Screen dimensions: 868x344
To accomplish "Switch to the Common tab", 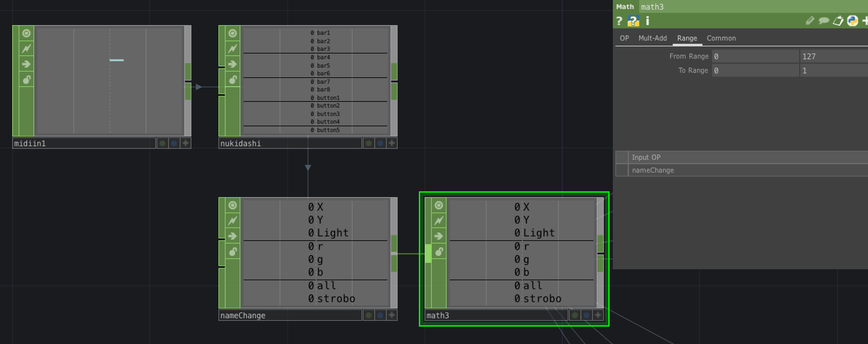I will (x=721, y=38).
